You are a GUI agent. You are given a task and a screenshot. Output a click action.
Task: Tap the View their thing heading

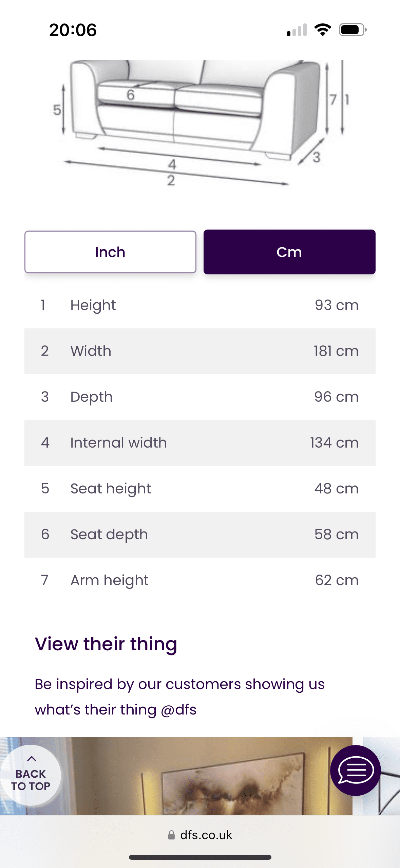[106, 644]
